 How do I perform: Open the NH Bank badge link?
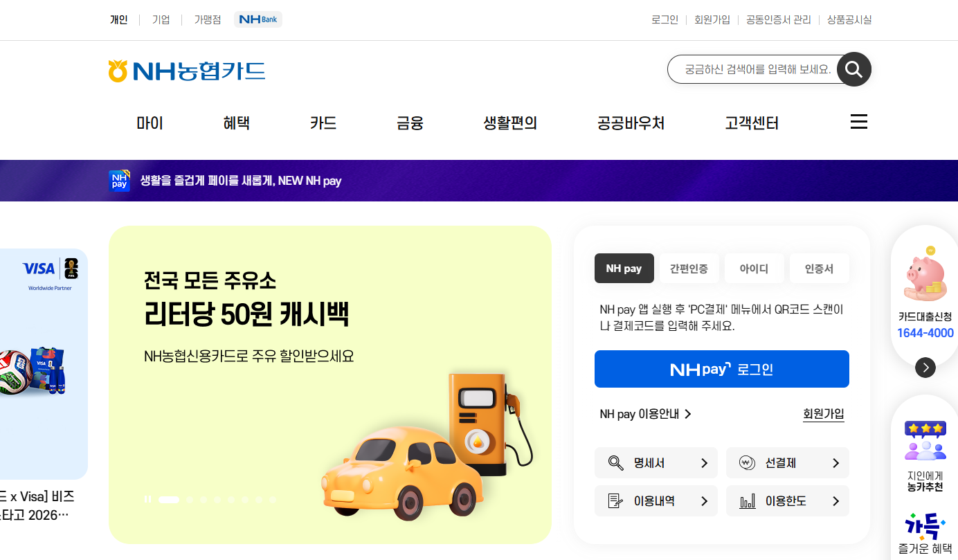258,19
